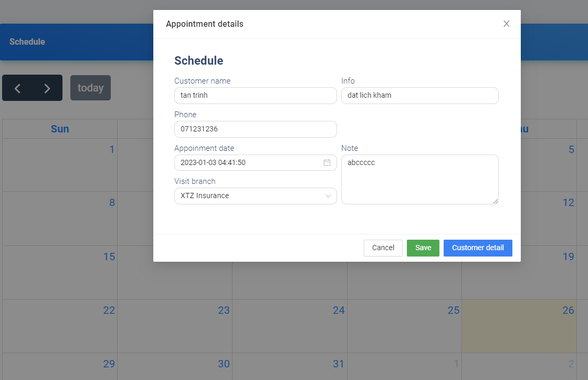This screenshot has width=588, height=380.
Task: Click the Note area resize handle
Action: click(496, 201)
